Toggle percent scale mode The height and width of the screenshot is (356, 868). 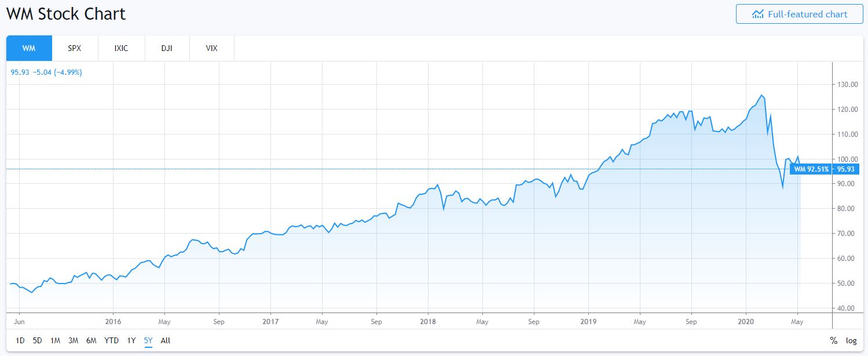[833, 341]
